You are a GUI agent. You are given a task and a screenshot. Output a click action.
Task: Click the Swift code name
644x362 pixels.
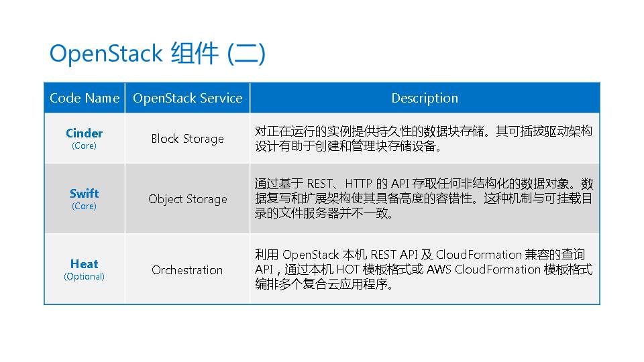tap(85, 193)
